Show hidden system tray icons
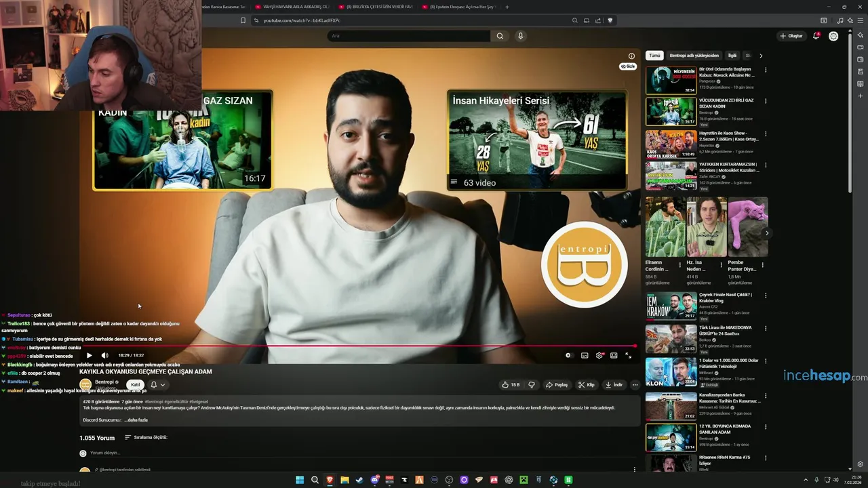 pos(806,480)
